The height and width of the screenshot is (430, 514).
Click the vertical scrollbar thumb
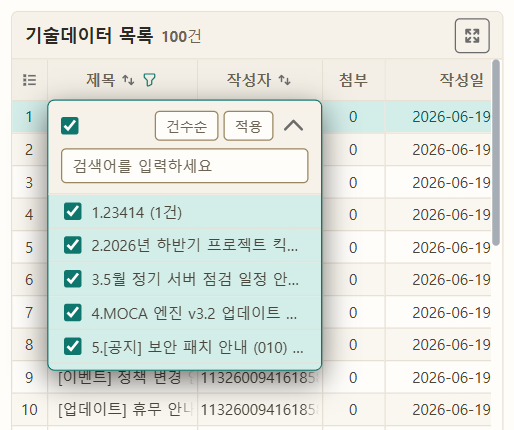[x=496, y=152]
